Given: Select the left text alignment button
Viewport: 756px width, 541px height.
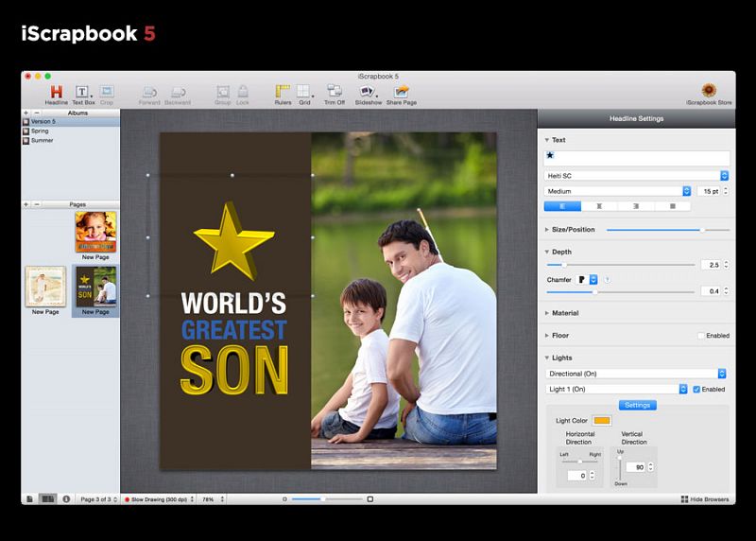Looking at the screenshot, I should 561,205.
